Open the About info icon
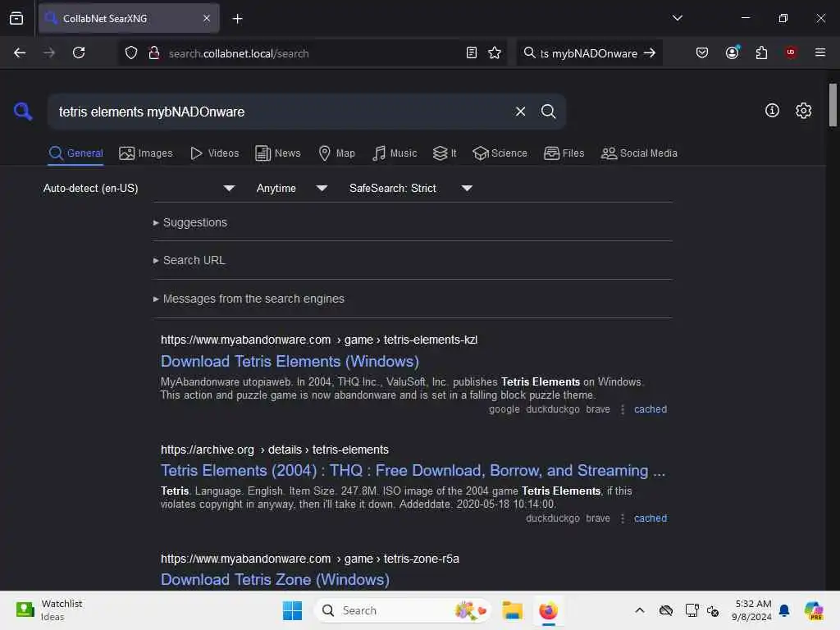 pyautogui.click(x=772, y=111)
